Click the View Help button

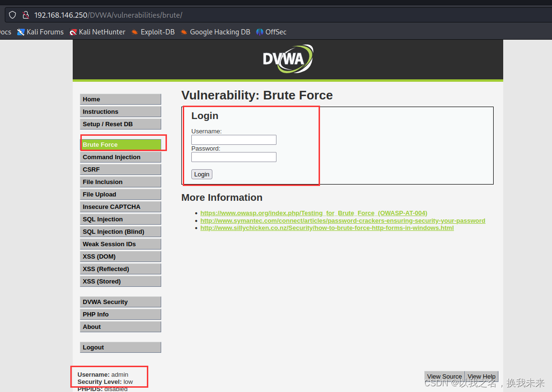pos(482,377)
